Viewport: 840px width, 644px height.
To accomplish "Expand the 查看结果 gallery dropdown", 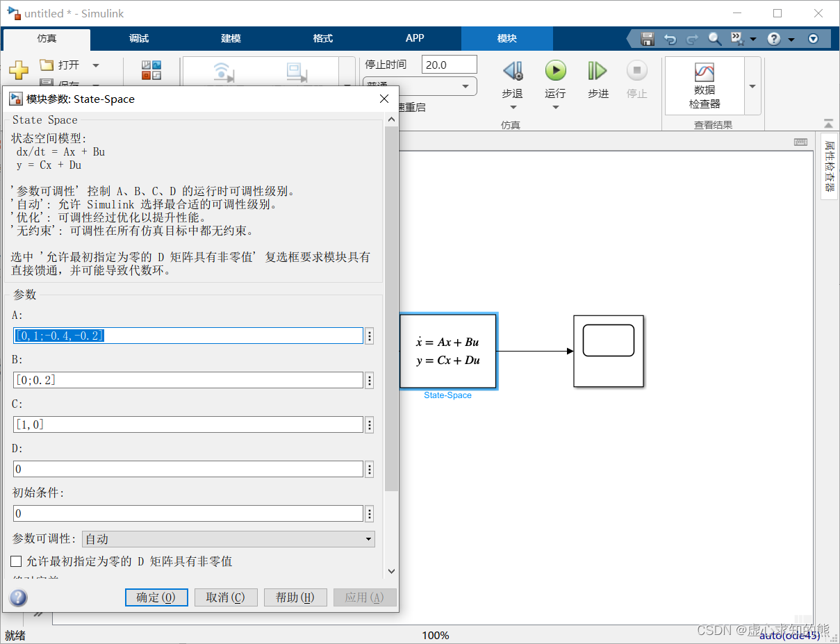I will point(752,86).
